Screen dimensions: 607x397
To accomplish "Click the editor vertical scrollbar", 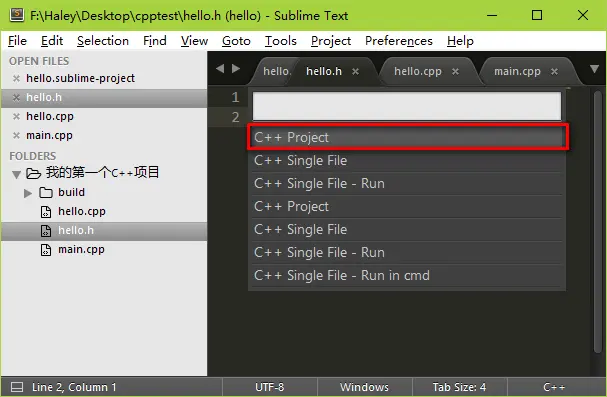I will click(x=597, y=222).
